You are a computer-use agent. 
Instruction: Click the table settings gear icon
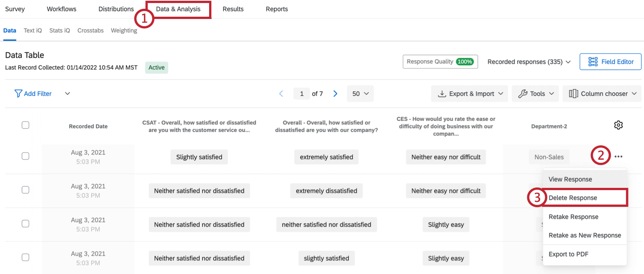click(x=618, y=125)
